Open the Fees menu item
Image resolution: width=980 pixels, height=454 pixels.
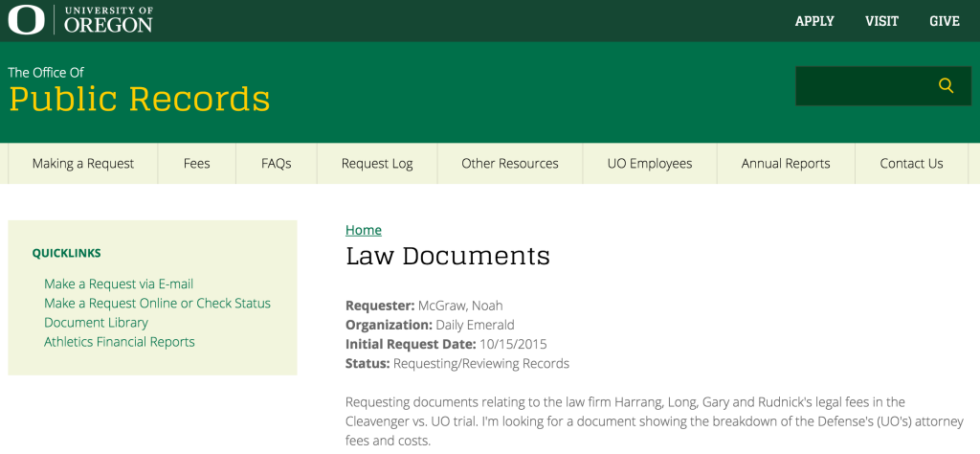point(197,164)
